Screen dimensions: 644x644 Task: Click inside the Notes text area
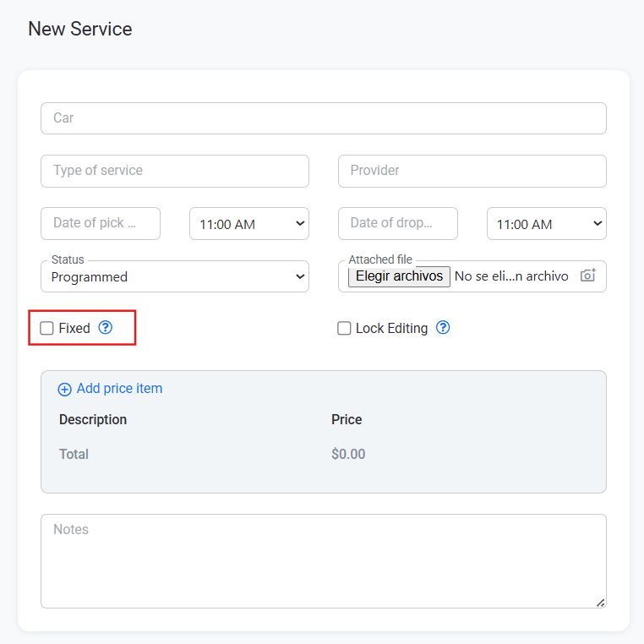click(x=324, y=561)
